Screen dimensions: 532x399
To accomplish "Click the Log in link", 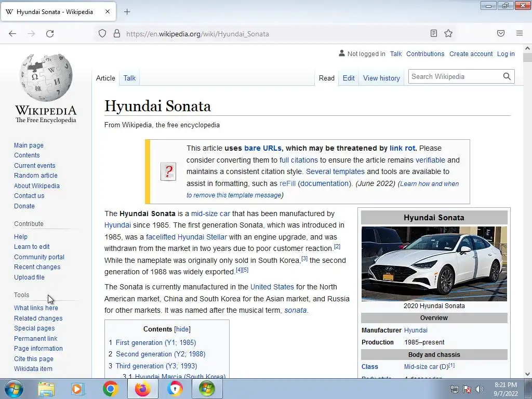I will 506,54.
